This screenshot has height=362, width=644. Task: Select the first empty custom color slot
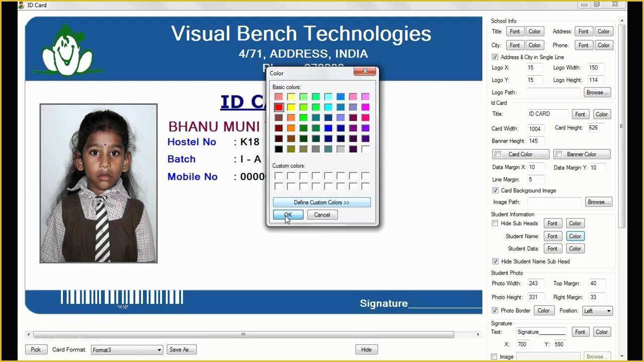point(279,175)
